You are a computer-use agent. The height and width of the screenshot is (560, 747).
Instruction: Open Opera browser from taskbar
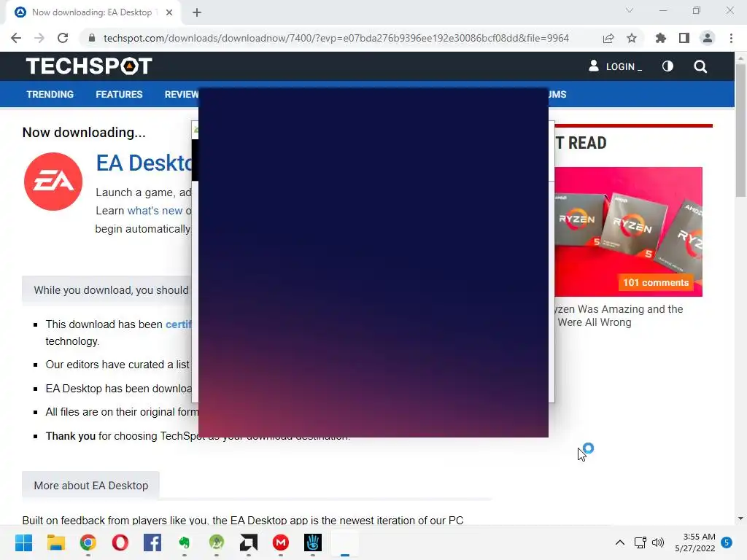pos(120,542)
